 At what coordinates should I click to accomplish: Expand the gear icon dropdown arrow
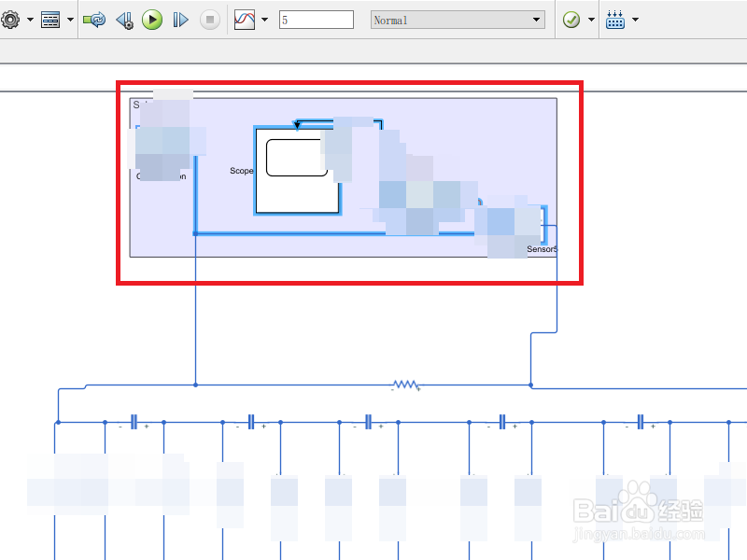[30, 20]
